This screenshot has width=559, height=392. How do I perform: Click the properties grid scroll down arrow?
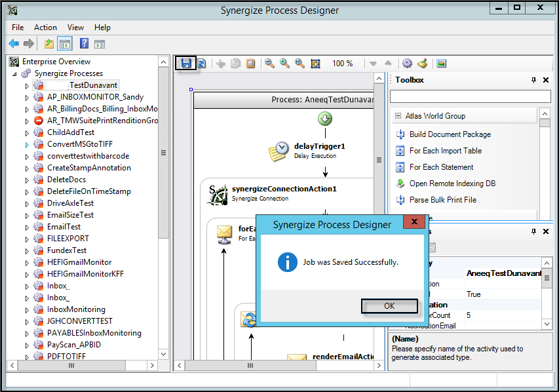[x=547, y=324]
